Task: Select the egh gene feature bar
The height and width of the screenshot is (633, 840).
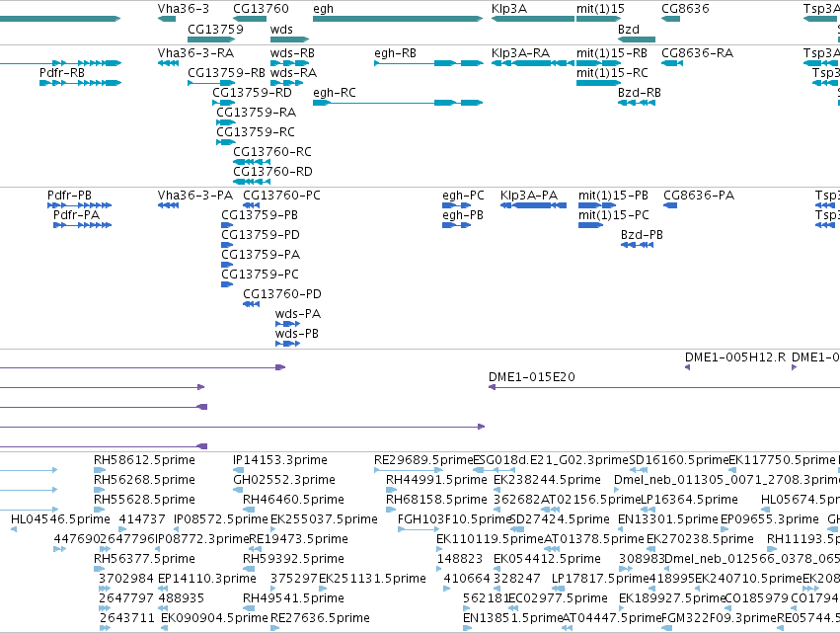Action: point(398,19)
